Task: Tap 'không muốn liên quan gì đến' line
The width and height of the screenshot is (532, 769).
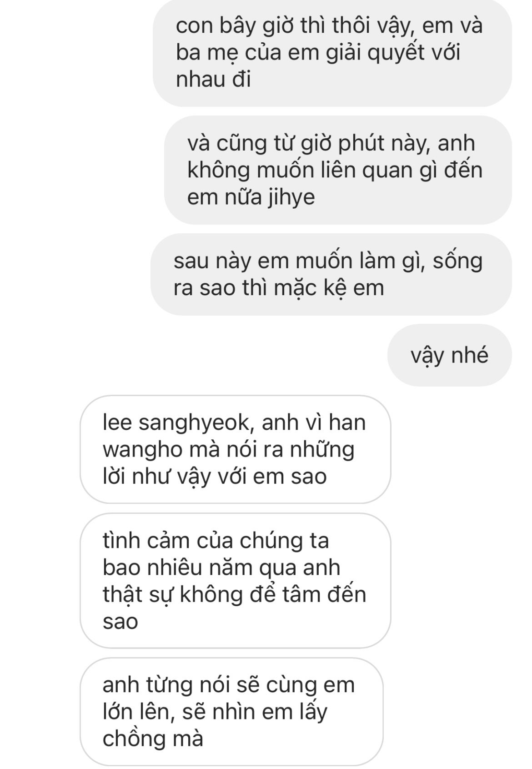Action: (335, 171)
